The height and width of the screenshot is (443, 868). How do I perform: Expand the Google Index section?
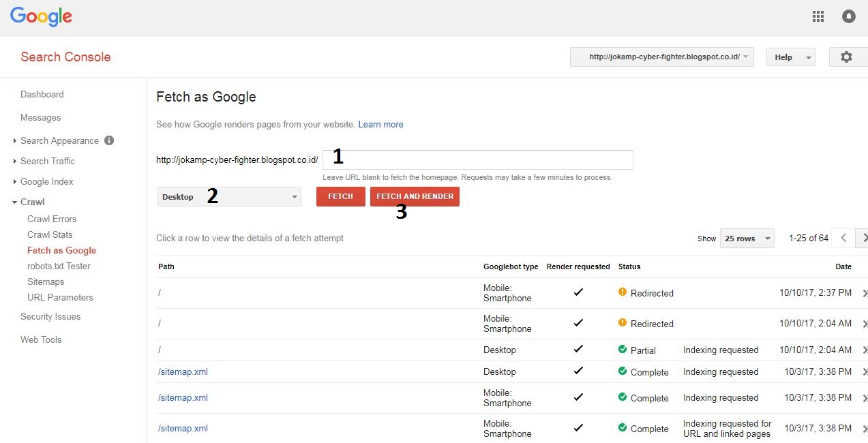46,181
